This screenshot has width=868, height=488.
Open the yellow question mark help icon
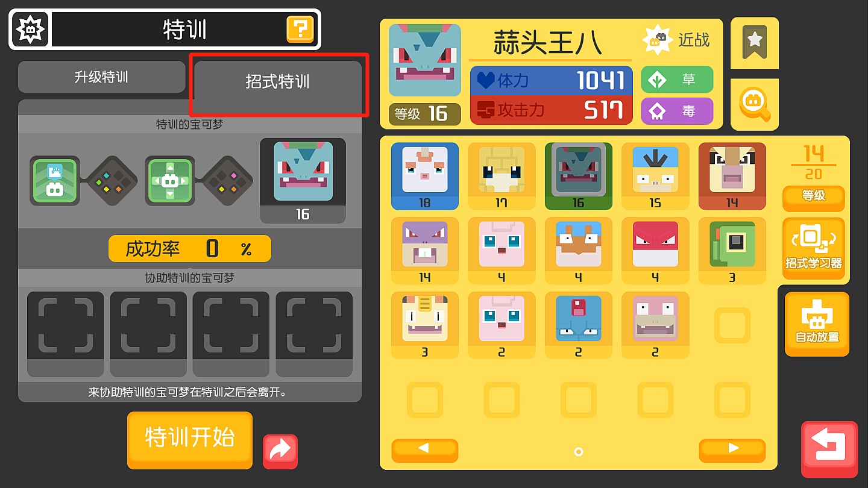tap(300, 29)
